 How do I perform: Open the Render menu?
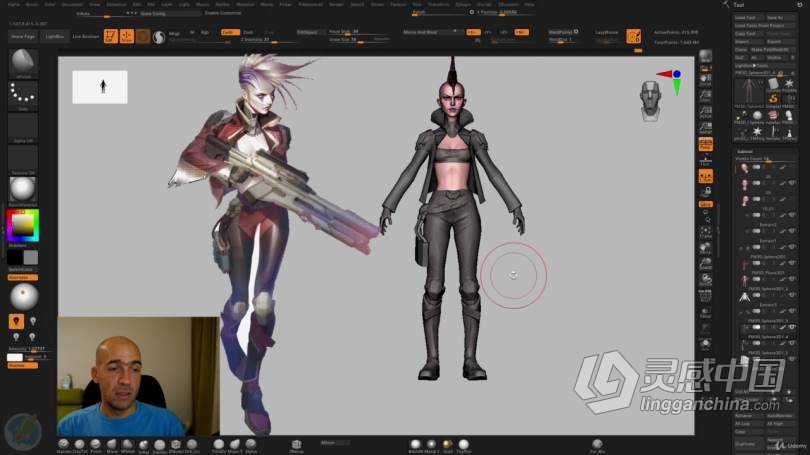coord(336,4)
